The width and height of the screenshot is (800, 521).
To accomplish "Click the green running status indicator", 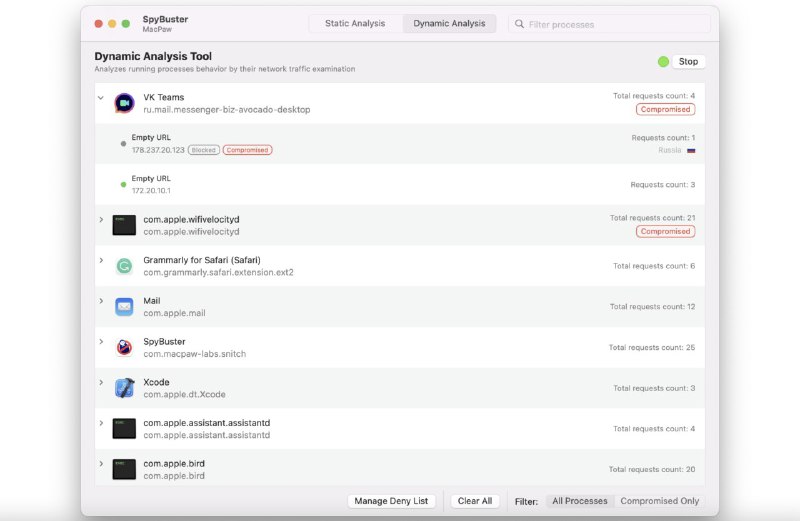I will tap(663, 62).
